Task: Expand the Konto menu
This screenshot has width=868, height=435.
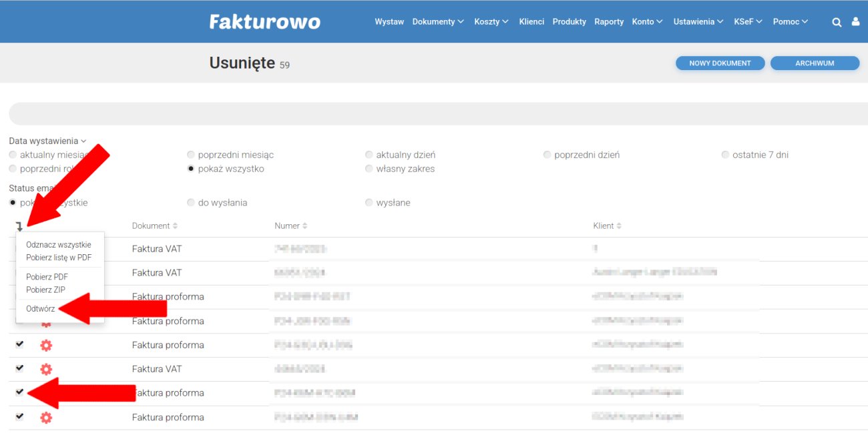Action: click(x=647, y=21)
